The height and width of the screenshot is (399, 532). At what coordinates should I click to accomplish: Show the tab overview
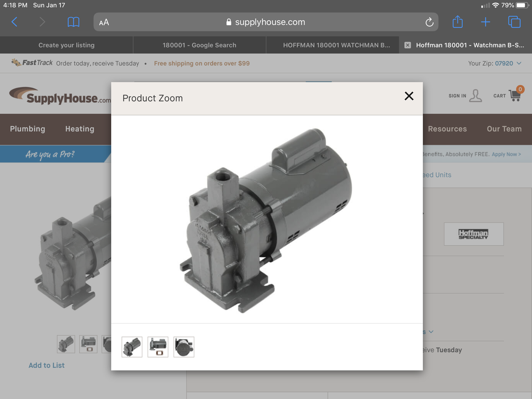pos(514,22)
